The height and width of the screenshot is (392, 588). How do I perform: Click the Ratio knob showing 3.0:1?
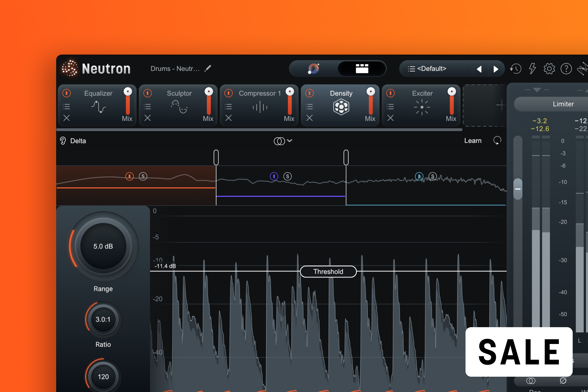point(103,319)
